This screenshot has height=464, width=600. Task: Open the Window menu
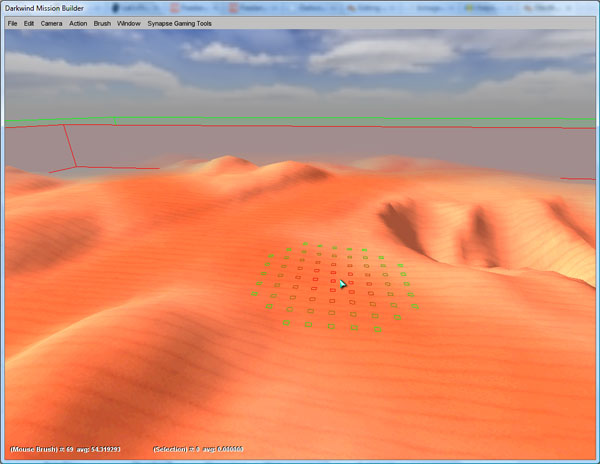click(x=128, y=22)
